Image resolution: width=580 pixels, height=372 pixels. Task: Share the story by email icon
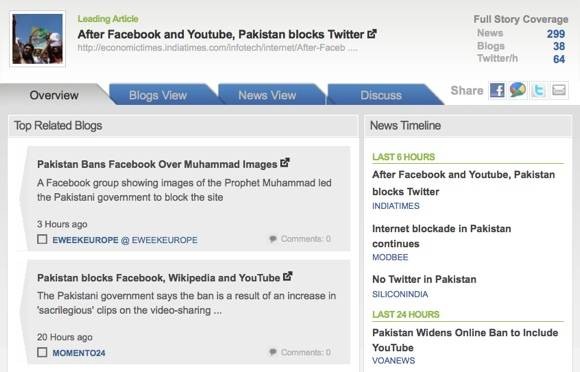(x=559, y=90)
